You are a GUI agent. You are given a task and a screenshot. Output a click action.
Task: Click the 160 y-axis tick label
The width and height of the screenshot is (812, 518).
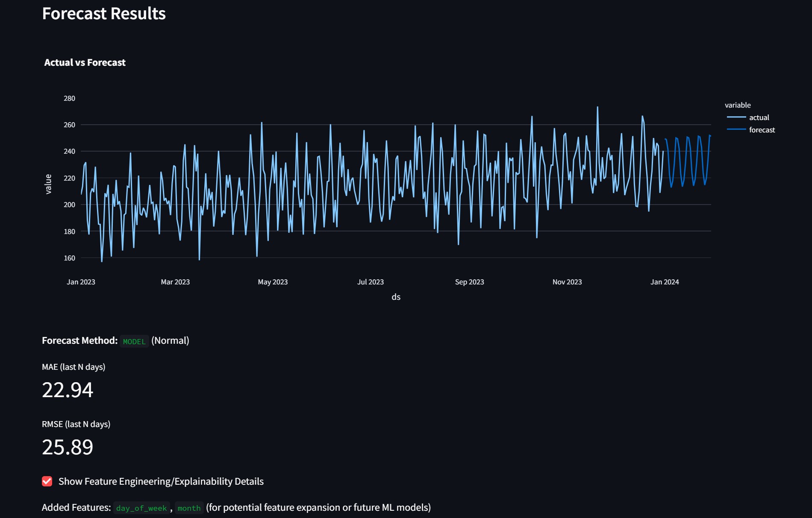click(69, 258)
